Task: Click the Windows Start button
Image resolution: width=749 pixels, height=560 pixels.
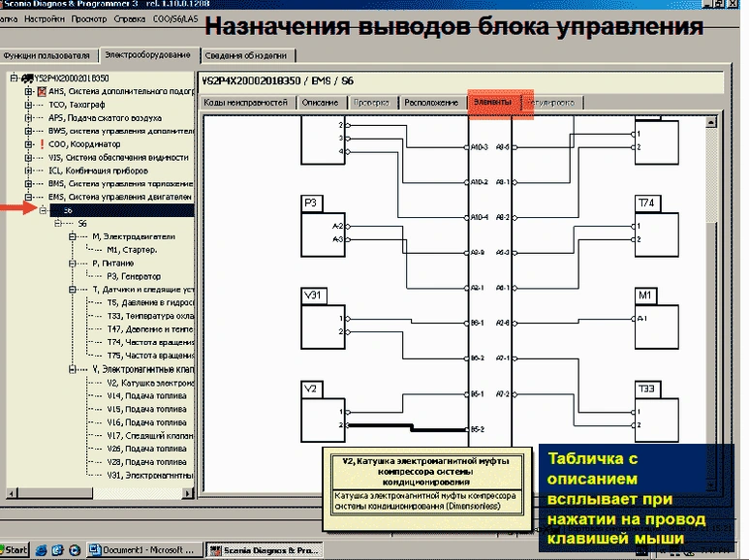Action: coord(16,551)
